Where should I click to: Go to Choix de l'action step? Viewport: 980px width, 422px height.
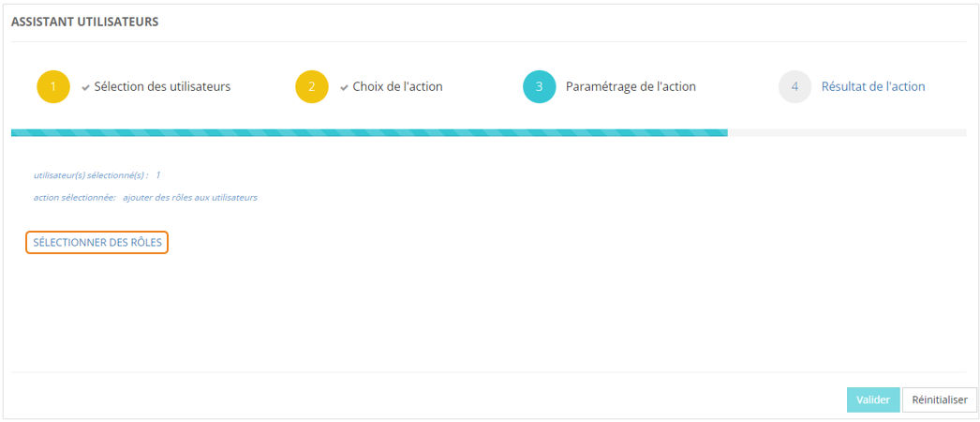[x=397, y=86]
